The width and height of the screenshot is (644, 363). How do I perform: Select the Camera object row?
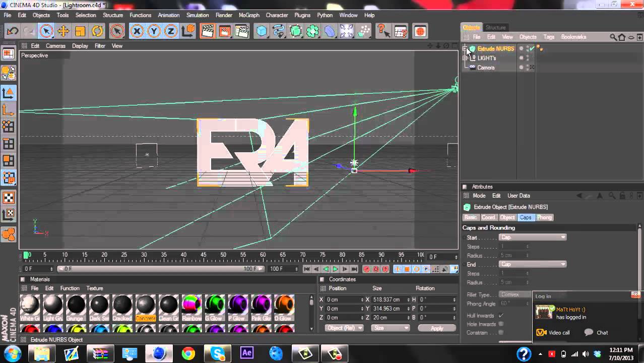tap(486, 68)
